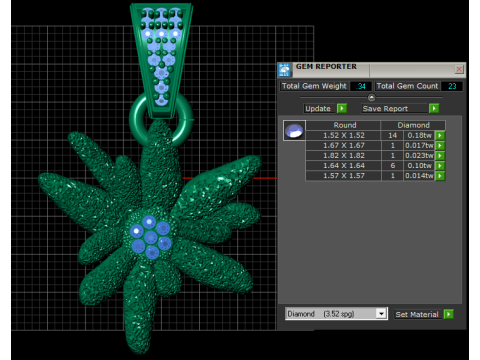480x360 pixels.
Task: Click the Total Gem Count value 23
Action: (452, 86)
